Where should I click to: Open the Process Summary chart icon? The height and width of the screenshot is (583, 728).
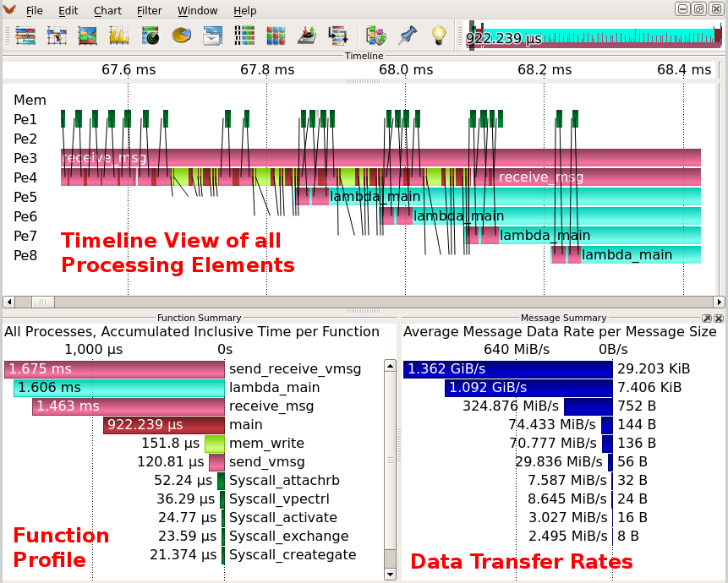[244, 35]
